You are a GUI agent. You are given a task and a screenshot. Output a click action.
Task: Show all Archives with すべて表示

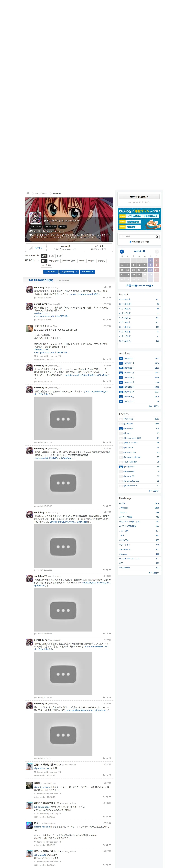click(x=154, y=406)
